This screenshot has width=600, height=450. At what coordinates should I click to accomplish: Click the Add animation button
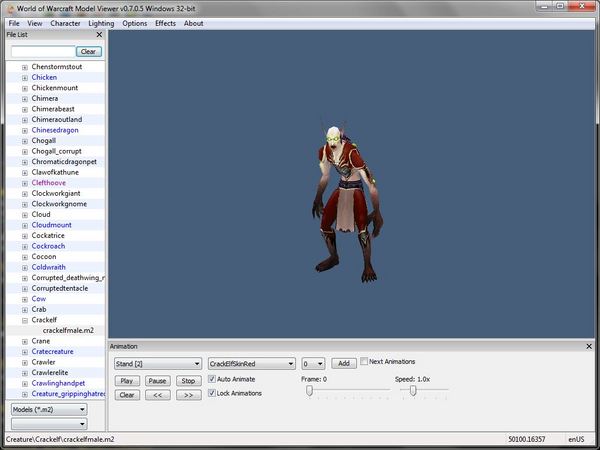(343, 364)
